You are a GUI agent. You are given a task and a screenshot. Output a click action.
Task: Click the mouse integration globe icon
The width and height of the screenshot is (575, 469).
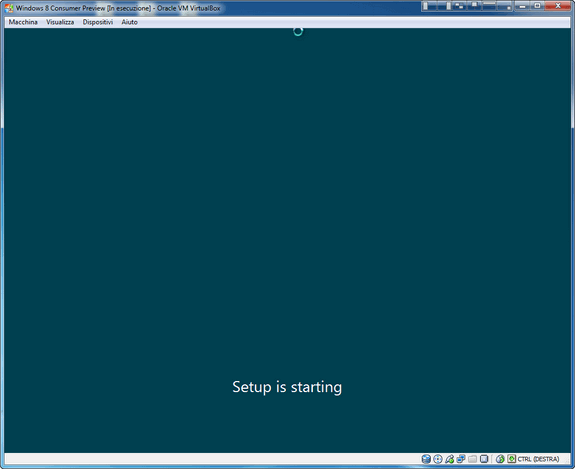(500, 459)
